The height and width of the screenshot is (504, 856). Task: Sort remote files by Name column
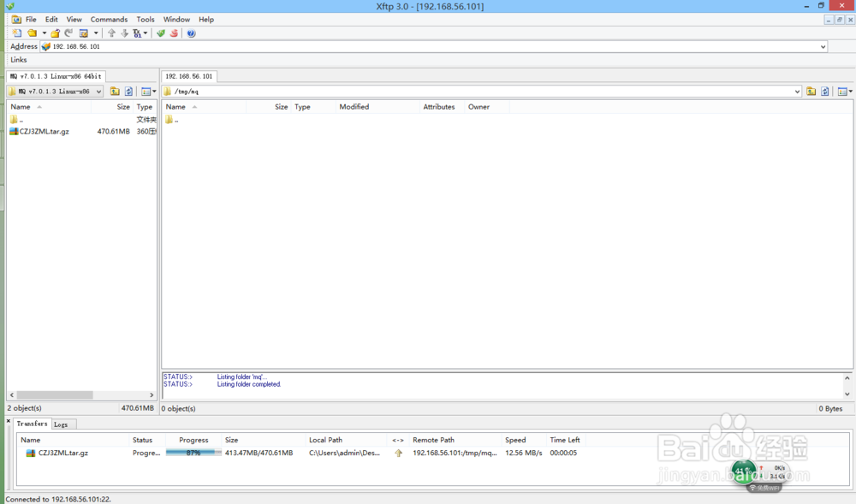(x=205, y=107)
